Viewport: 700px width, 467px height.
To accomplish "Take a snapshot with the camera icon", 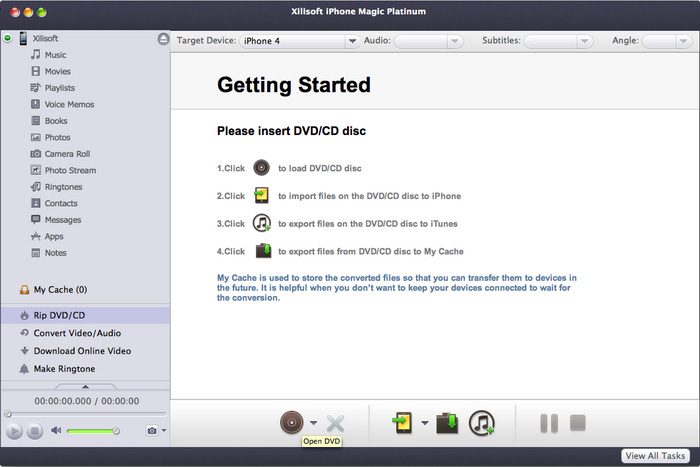I will 152,431.
